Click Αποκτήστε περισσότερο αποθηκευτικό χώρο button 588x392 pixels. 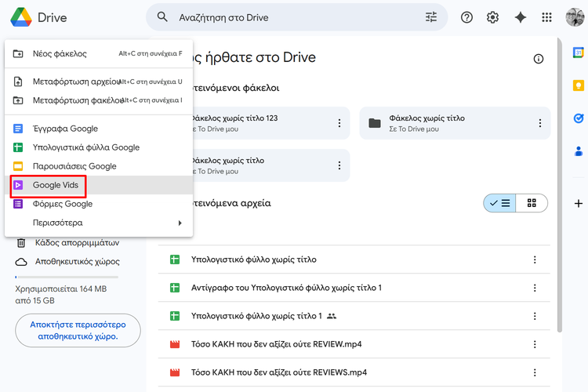click(x=78, y=330)
